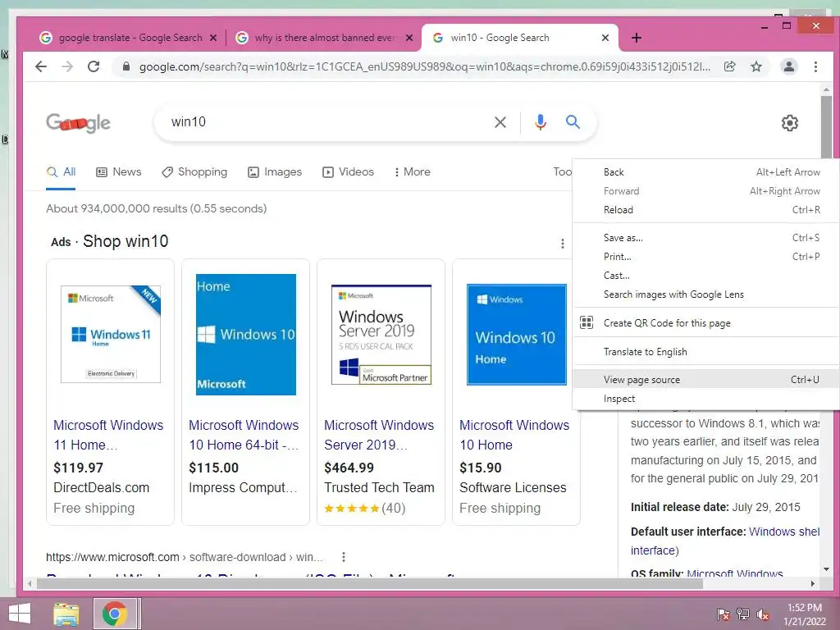Open the News results tab
Screen dimensions: 840x630
119,172
